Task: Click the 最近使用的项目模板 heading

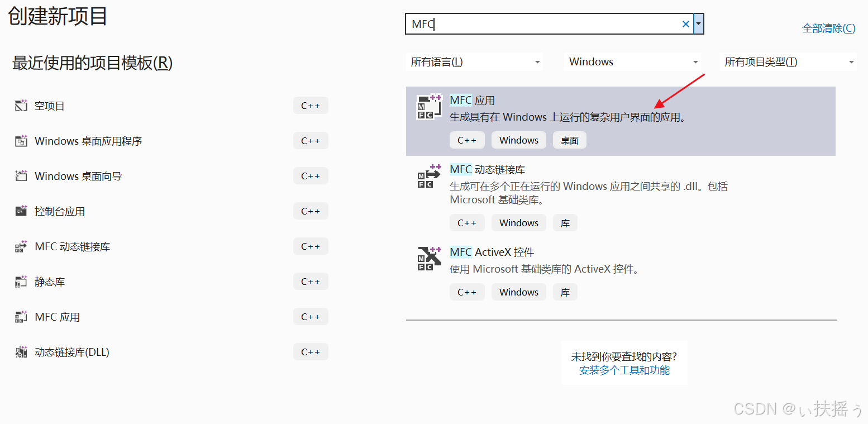Action: (x=92, y=63)
